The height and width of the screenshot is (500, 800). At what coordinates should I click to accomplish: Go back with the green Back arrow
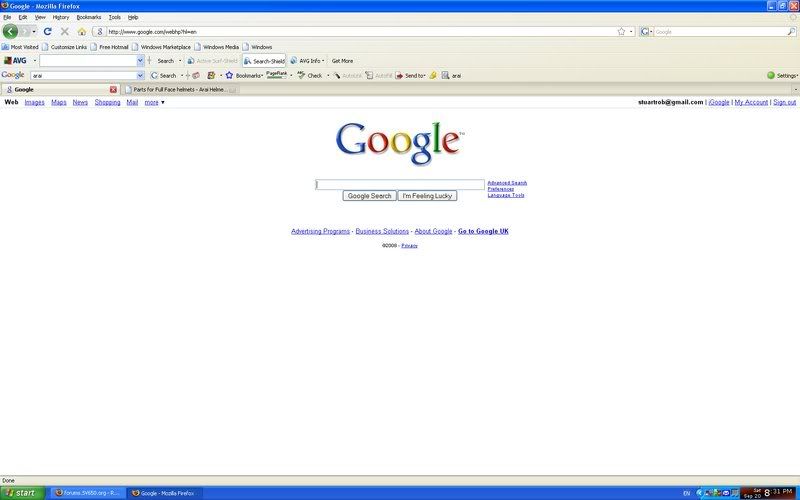click(x=10, y=31)
